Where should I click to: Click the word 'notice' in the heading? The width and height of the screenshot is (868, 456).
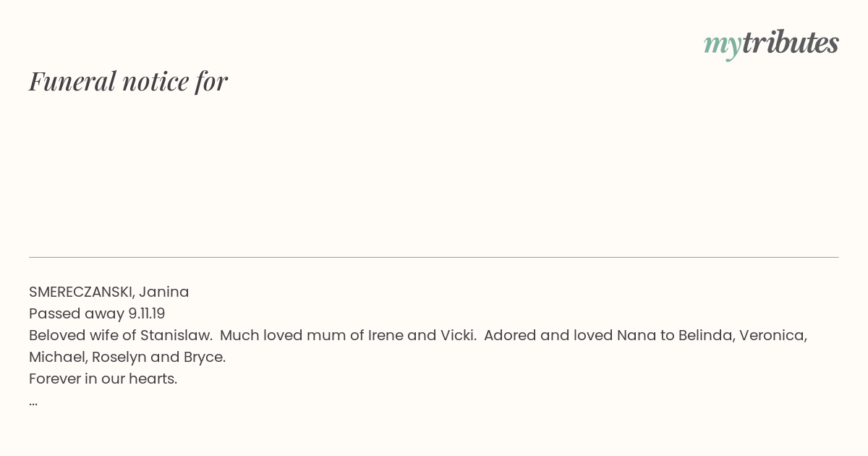[156, 82]
